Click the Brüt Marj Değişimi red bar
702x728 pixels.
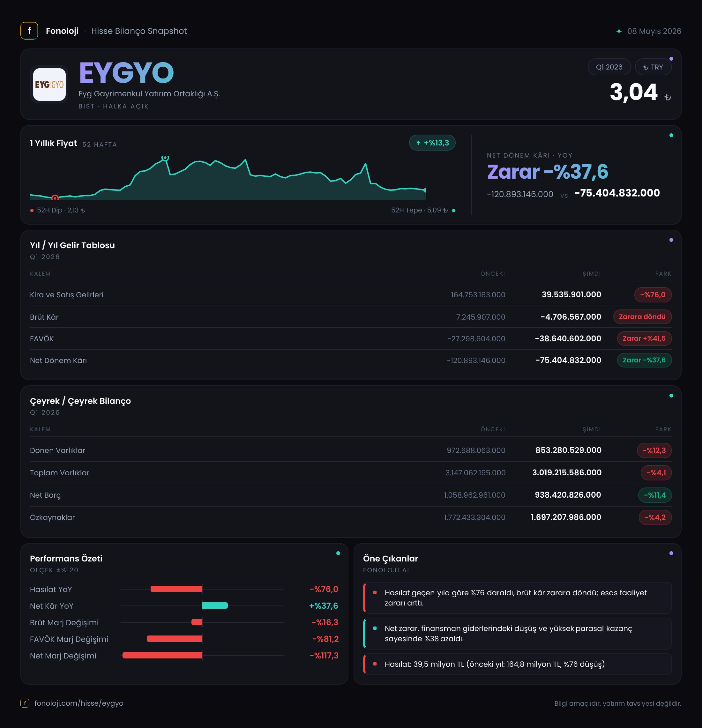[x=197, y=622]
